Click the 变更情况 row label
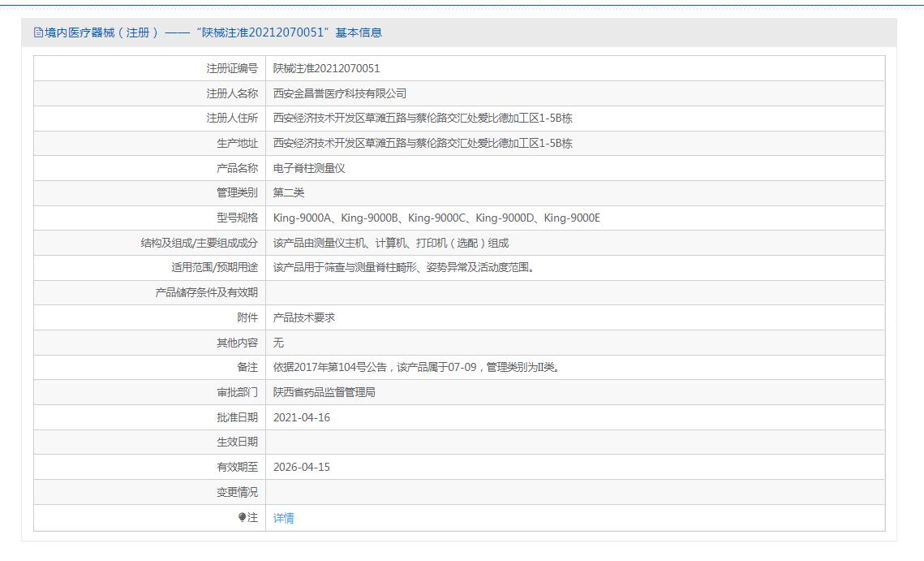Viewport: 924px width, 561px height. [238, 492]
